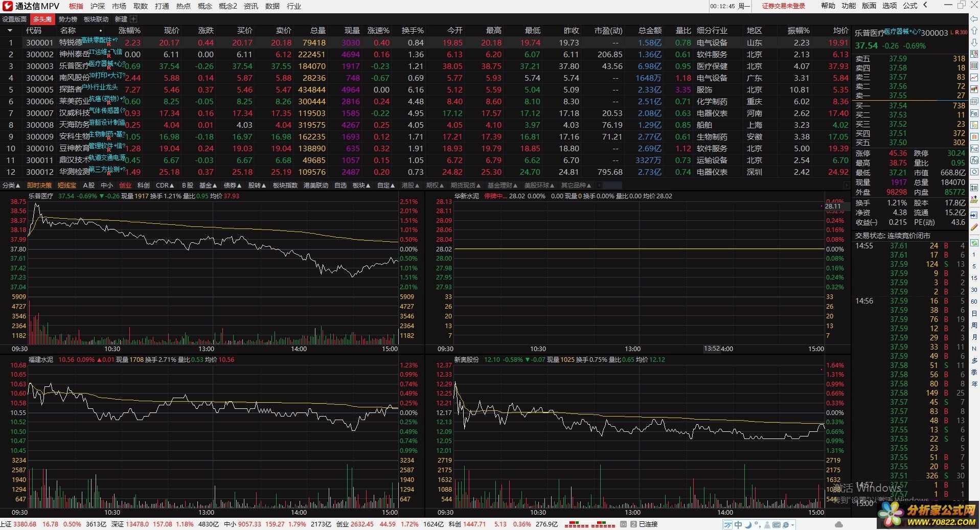Expand the 债券▲ tab menu

click(233, 186)
